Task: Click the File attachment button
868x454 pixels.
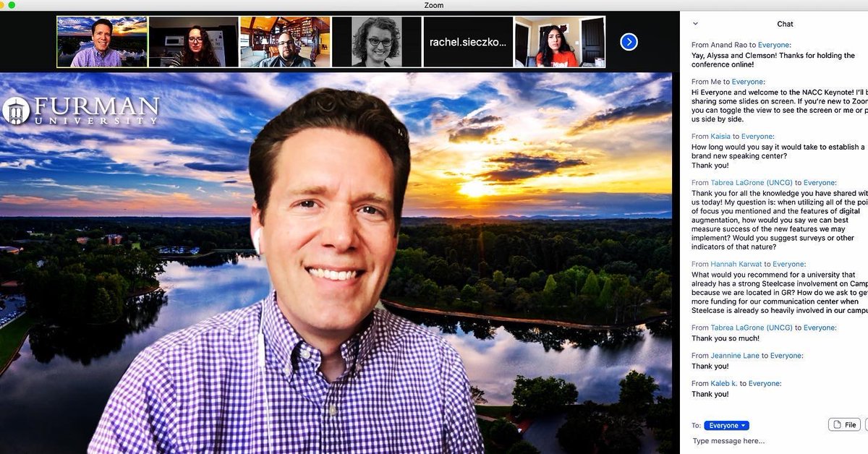Action: point(845,425)
